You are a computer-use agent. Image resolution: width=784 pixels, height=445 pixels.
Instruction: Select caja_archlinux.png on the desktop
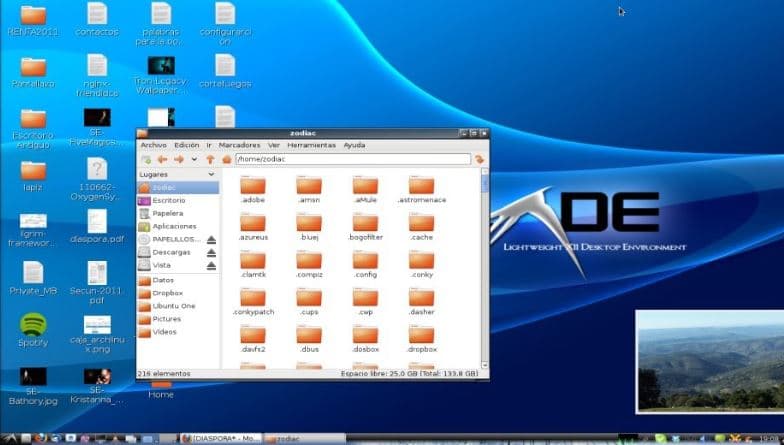pyautogui.click(x=97, y=335)
